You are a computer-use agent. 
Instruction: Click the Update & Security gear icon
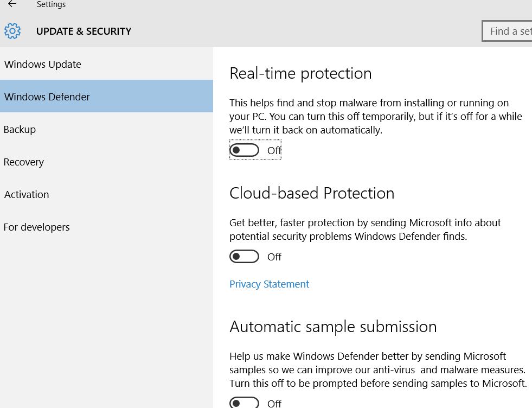click(x=12, y=31)
